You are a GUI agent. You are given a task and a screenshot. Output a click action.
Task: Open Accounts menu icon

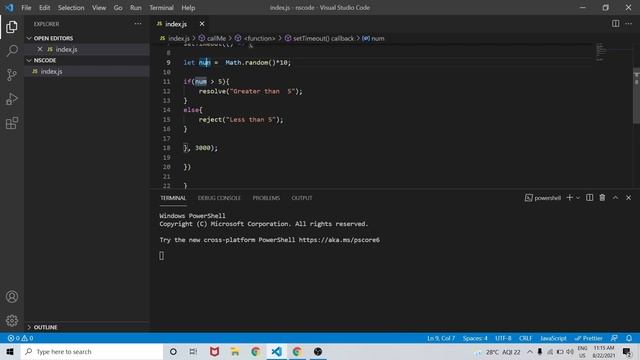click(x=12, y=297)
